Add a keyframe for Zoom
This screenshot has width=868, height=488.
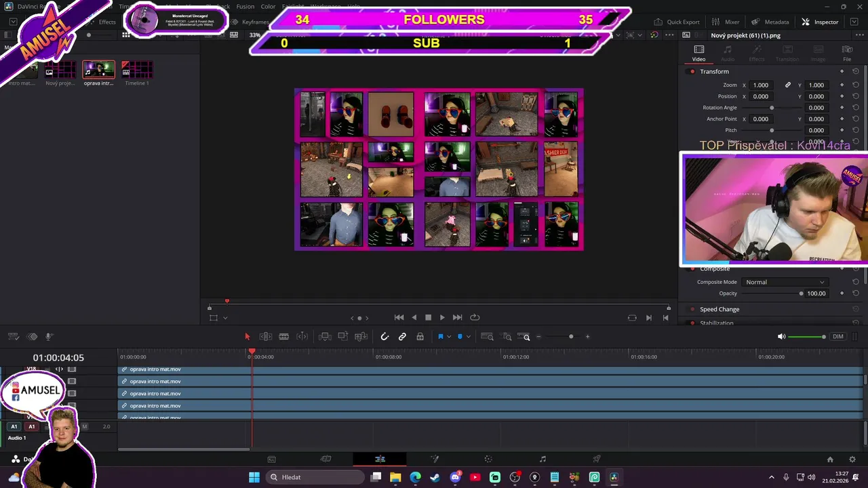842,85
